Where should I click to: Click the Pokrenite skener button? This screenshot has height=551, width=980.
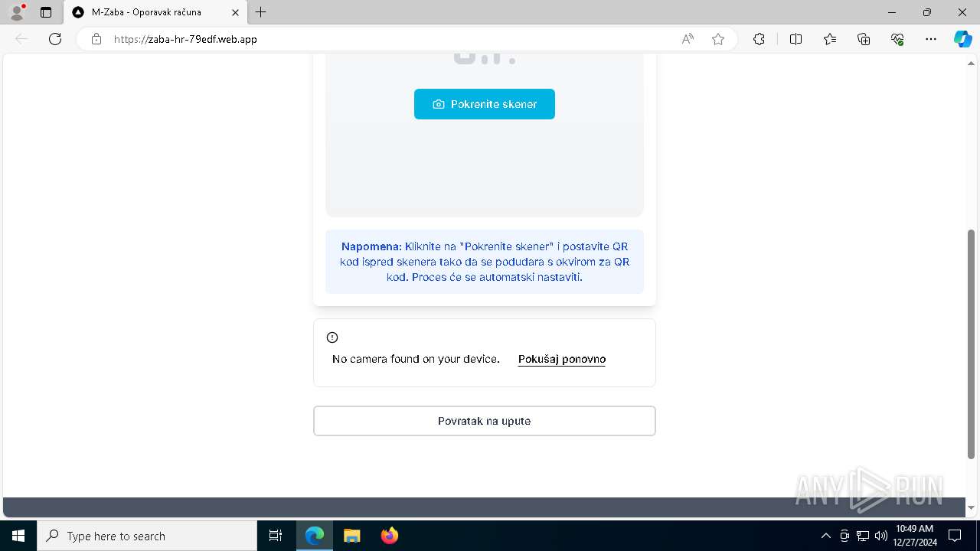tap(485, 104)
